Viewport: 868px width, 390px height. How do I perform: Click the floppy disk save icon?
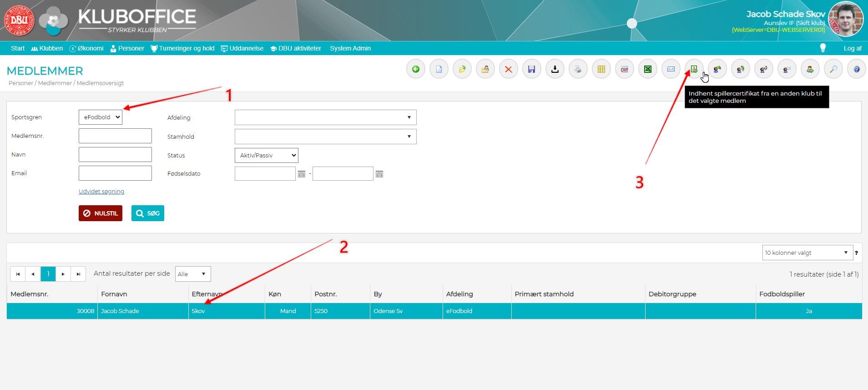pyautogui.click(x=531, y=69)
